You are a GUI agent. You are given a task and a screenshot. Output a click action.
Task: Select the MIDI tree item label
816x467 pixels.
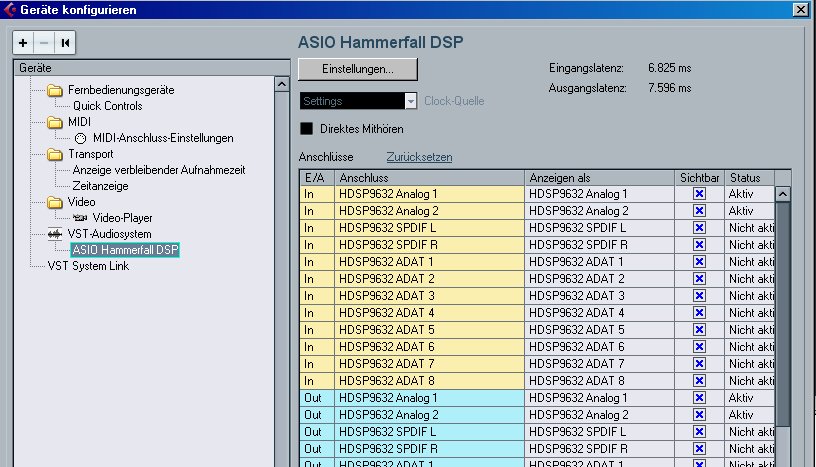pos(79,122)
